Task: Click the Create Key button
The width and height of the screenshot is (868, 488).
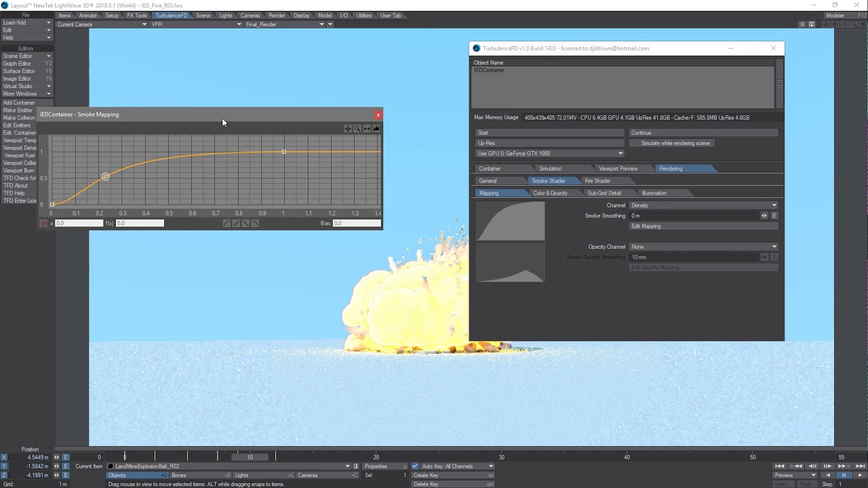Action: pyautogui.click(x=452, y=475)
